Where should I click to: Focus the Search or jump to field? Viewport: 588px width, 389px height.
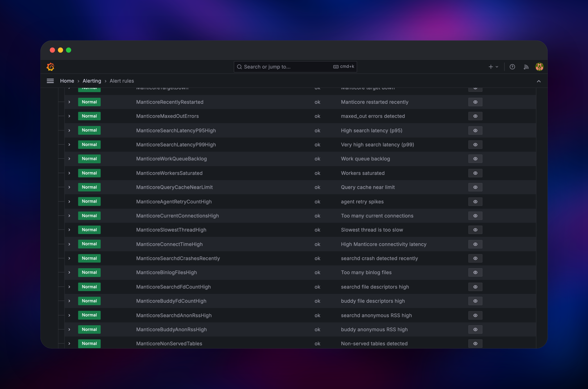click(x=295, y=67)
